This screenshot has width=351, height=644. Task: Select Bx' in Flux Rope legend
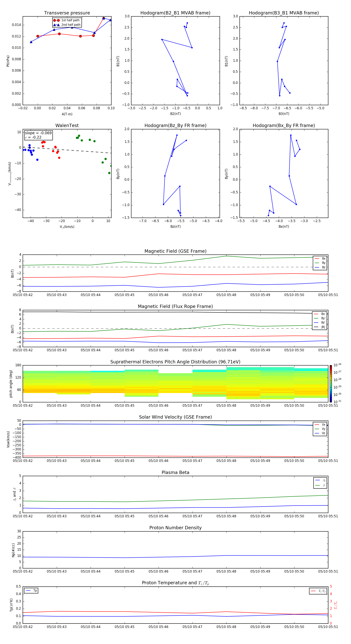320,314
